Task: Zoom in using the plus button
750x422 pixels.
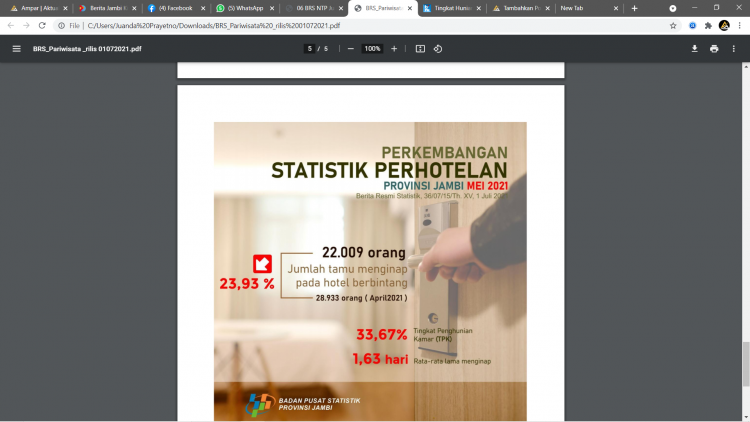Action: click(394, 48)
